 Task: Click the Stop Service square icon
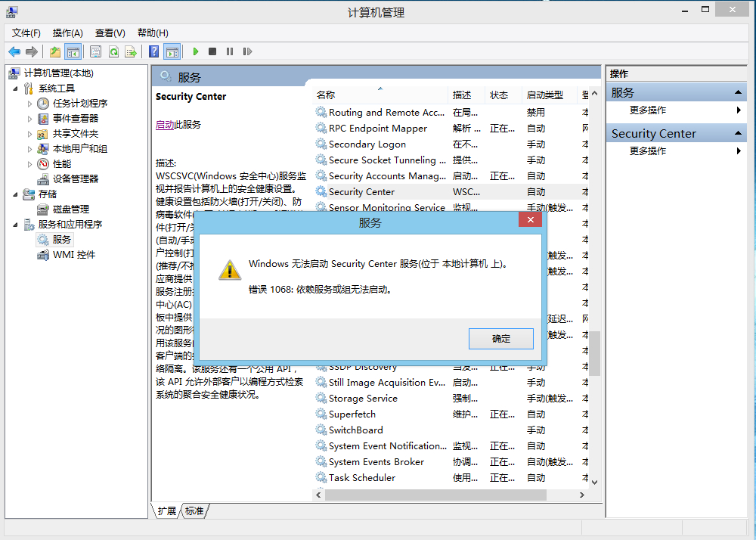(212, 51)
